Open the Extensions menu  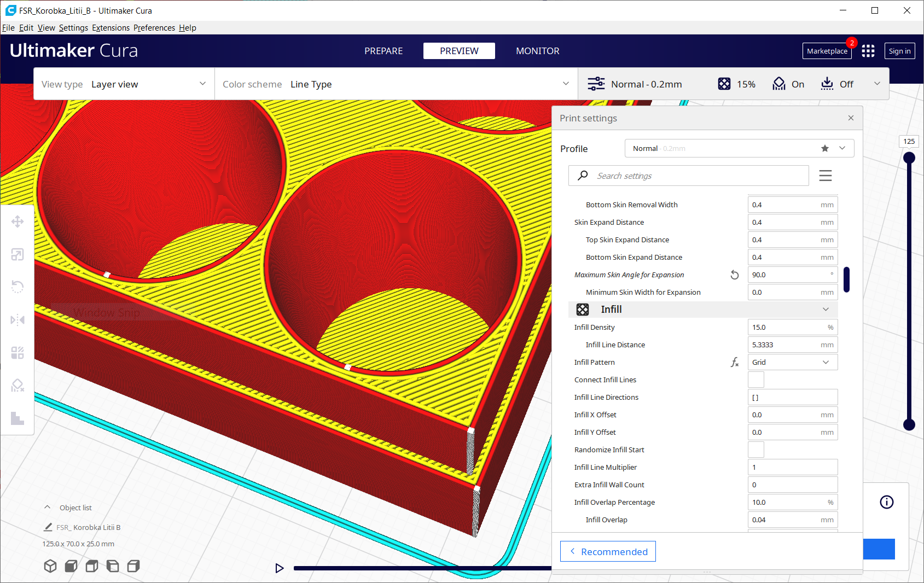click(x=111, y=27)
